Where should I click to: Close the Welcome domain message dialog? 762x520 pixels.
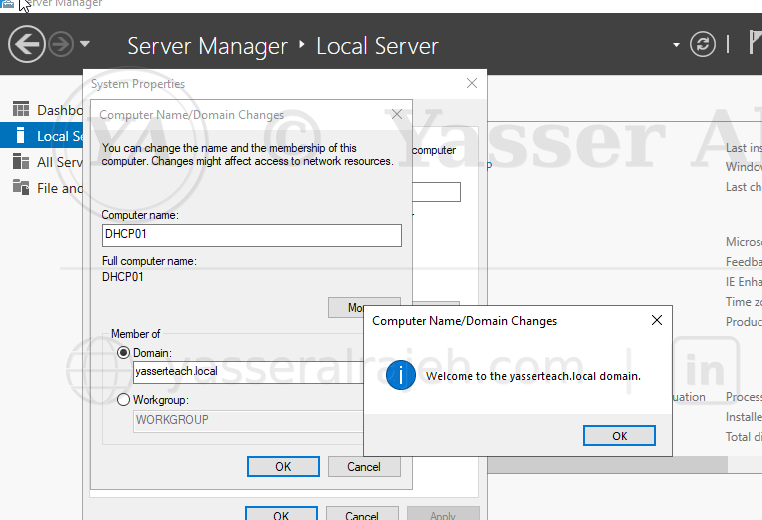pyautogui.click(x=657, y=320)
